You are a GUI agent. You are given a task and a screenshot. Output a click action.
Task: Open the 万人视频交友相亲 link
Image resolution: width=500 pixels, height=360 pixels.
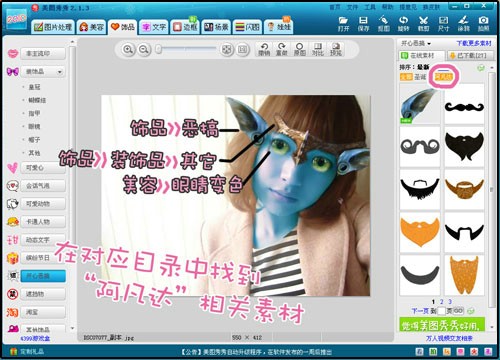449,338
